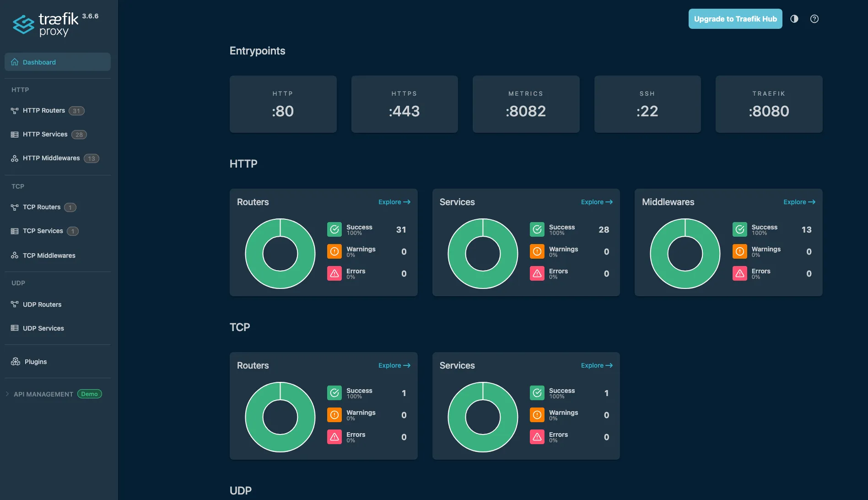Click Upgrade to Traefik Hub button

[735, 19]
